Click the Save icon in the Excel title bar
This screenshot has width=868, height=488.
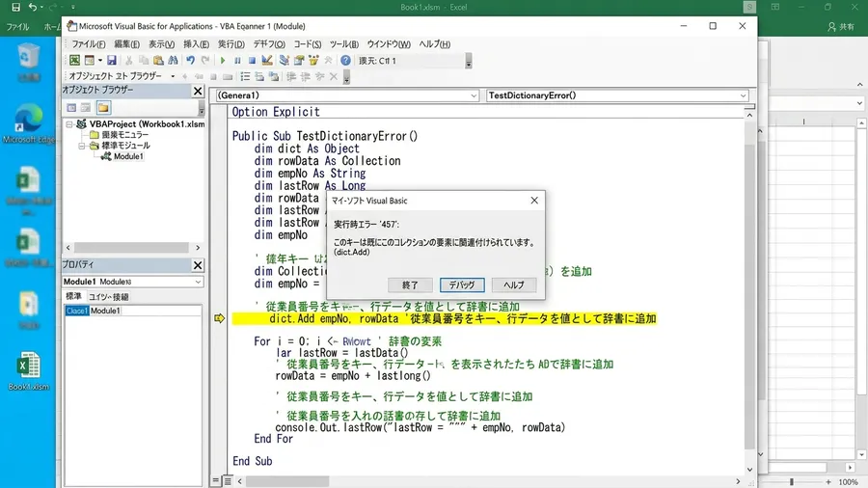point(16,7)
